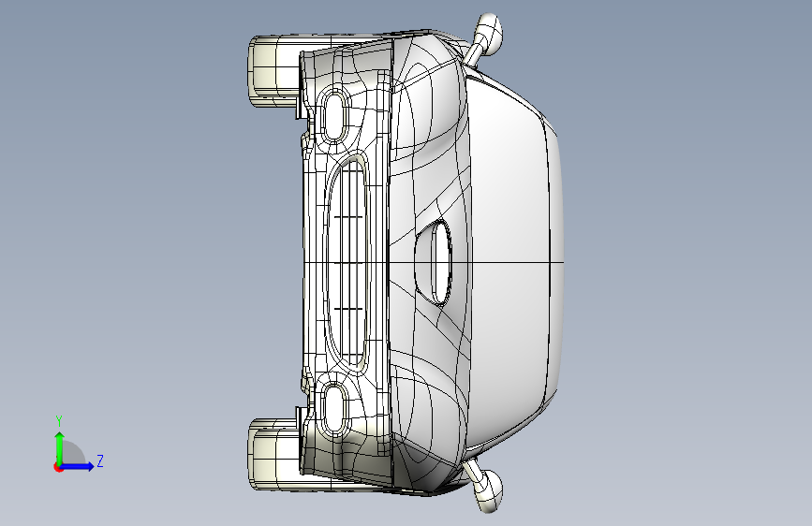
Task: Click the green Y axis arrow of the triad
Action: [x=60, y=447]
